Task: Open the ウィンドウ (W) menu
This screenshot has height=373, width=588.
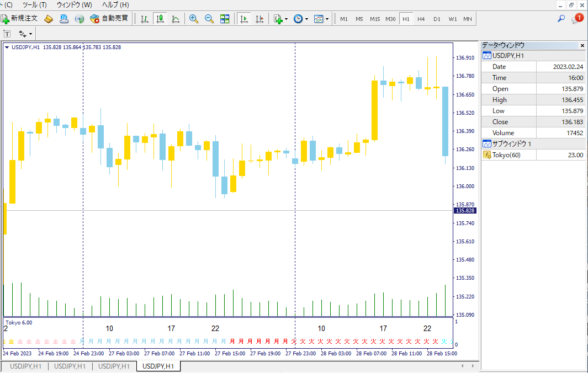Action: point(74,5)
